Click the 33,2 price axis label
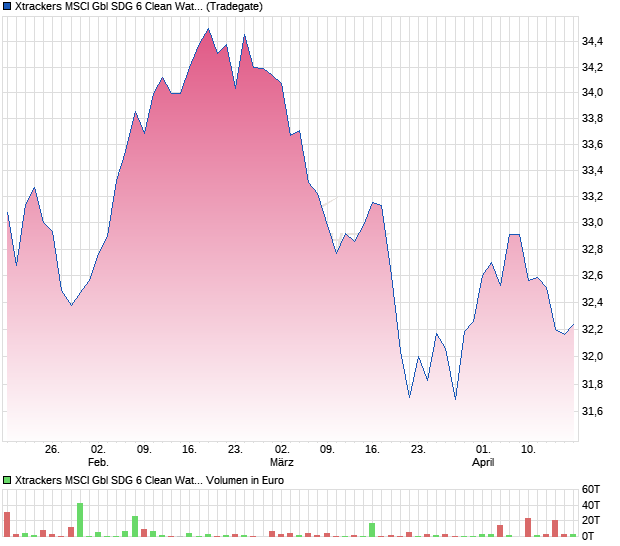620x546 pixels. click(x=592, y=196)
